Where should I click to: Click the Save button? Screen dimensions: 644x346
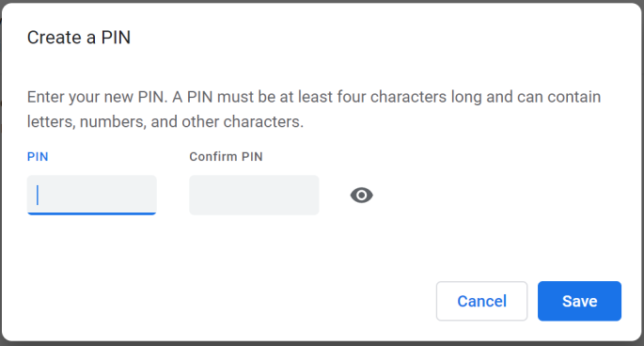coord(579,301)
